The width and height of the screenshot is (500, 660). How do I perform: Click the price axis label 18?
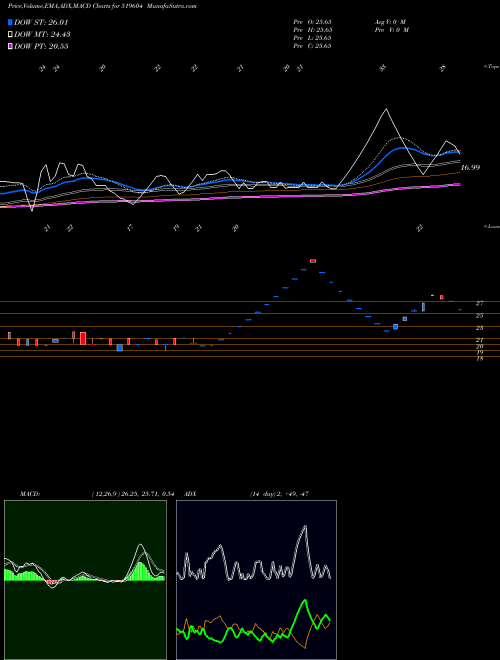479,359
